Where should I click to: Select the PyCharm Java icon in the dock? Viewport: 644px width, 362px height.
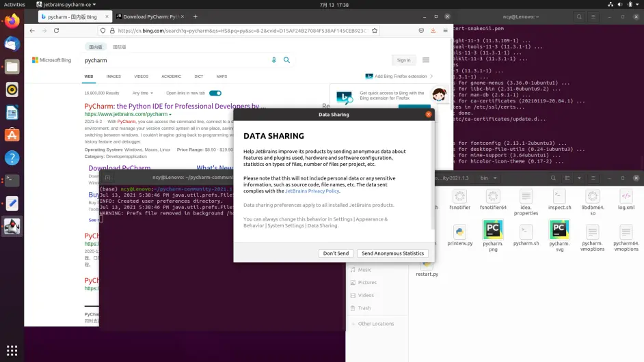12,226
